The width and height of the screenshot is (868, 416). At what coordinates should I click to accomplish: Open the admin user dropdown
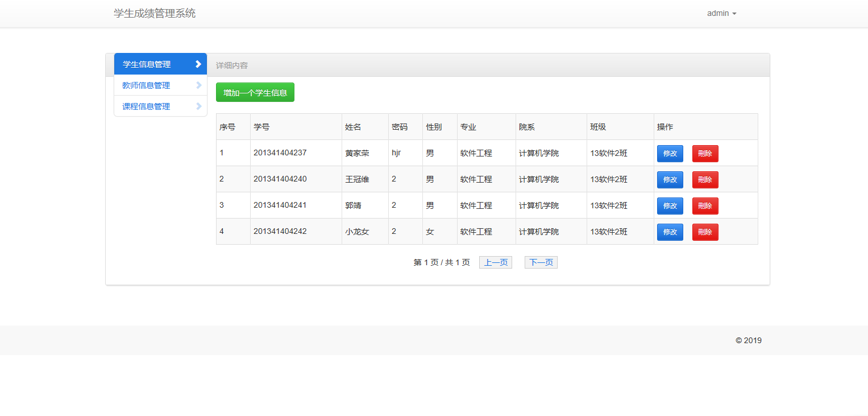coord(721,13)
